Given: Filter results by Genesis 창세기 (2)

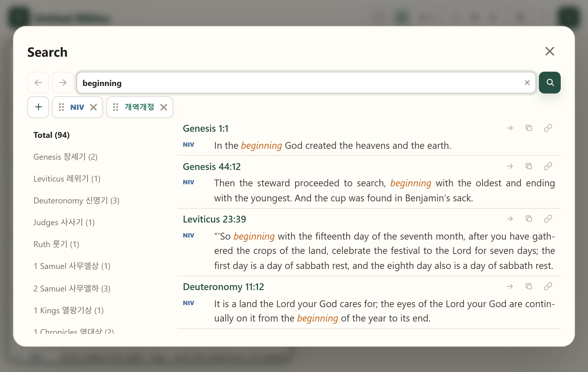Looking at the screenshot, I should (65, 157).
